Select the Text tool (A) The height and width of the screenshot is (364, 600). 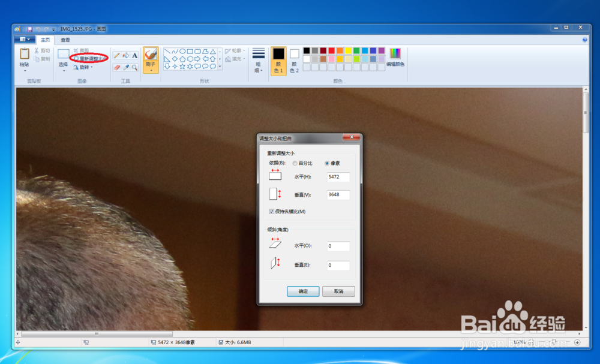point(134,55)
